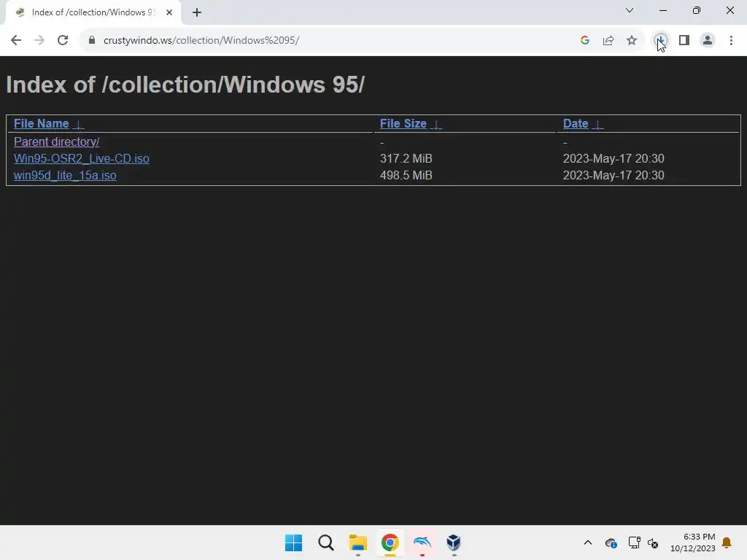Click the File Size descending sort arrow
Image resolution: width=747 pixels, height=560 pixels.
pyautogui.click(x=436, y=124)
